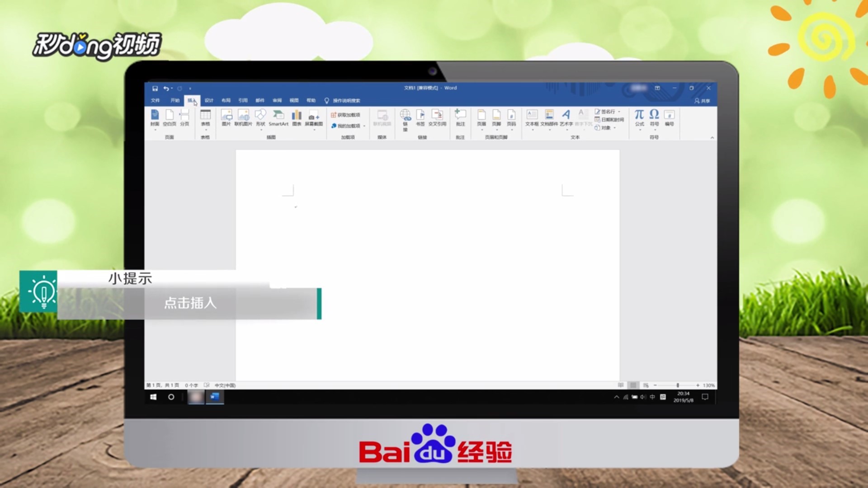The width and height of the screenshot is (868, 488).
Task: Click the zoom in plus button
Action: [x=698, y=385]
